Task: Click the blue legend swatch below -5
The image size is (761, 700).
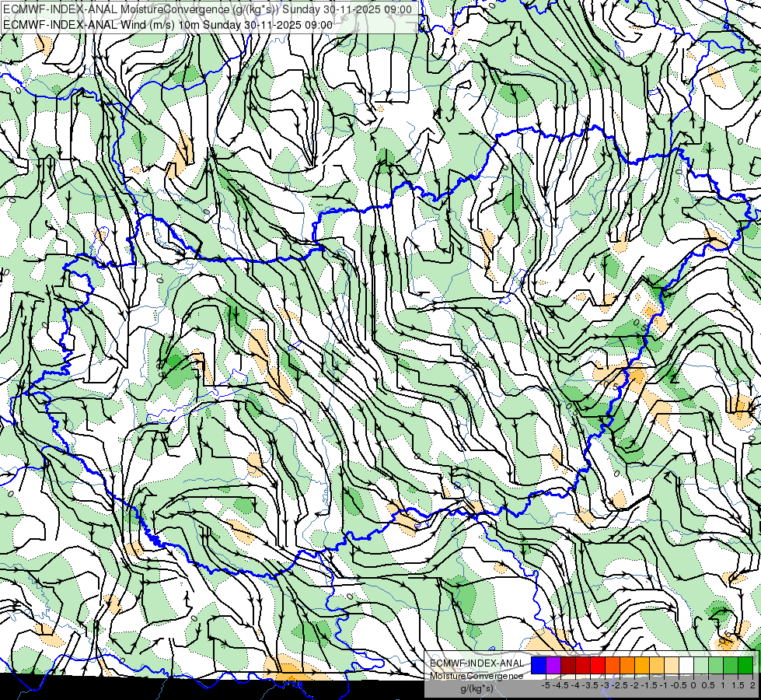Action: point(539,666)
